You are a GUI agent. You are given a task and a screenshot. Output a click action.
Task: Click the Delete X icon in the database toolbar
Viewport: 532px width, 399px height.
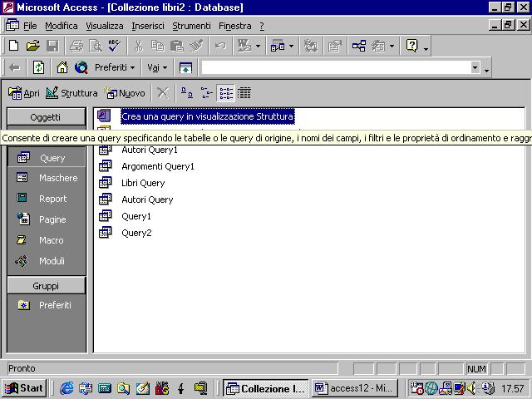[163, 92]
